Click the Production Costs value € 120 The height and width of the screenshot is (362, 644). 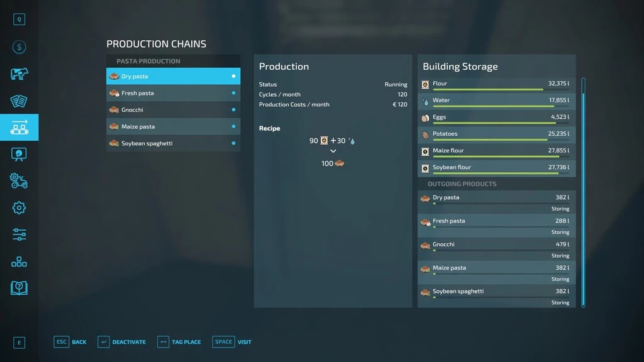point(399,105)
